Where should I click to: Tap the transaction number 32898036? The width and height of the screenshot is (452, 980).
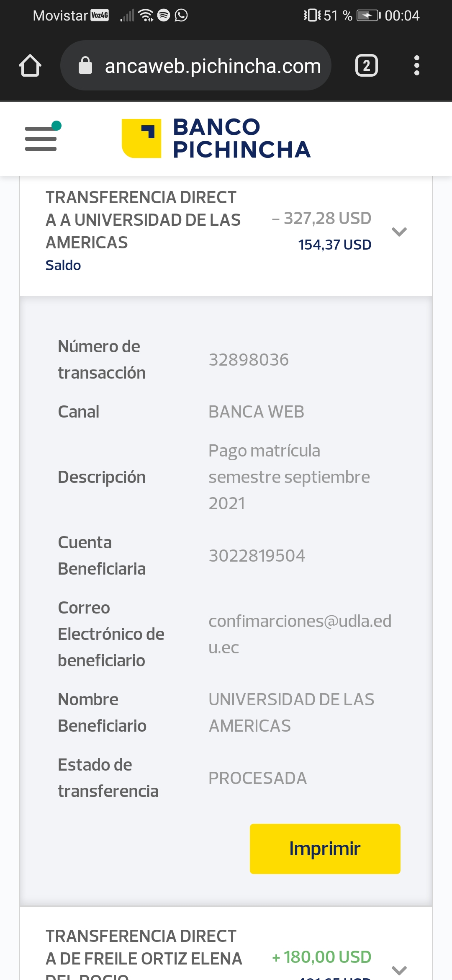(x=249, y=360)
